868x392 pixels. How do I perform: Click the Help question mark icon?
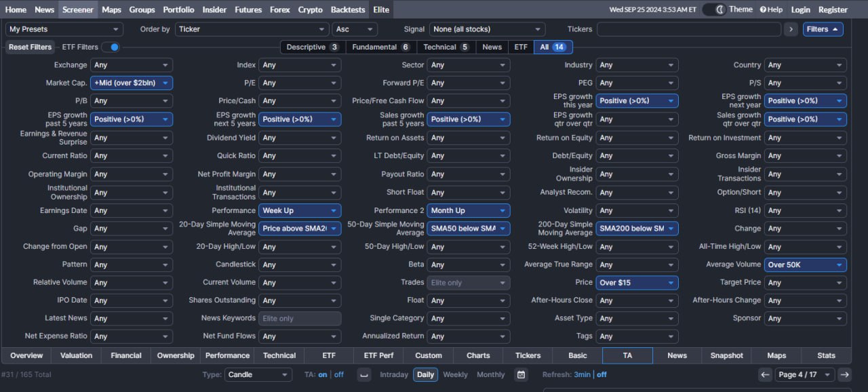763,9
